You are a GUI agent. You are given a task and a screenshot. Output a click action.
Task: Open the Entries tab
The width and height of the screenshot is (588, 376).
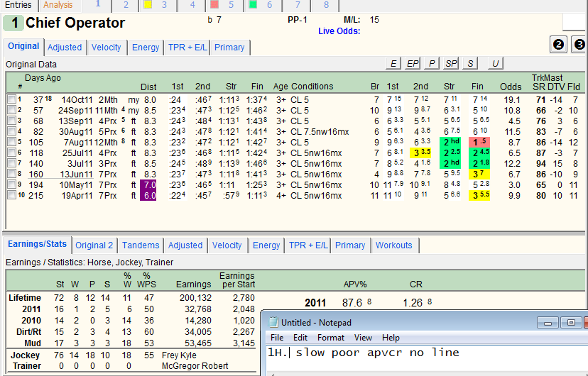(x=18, y=5)
